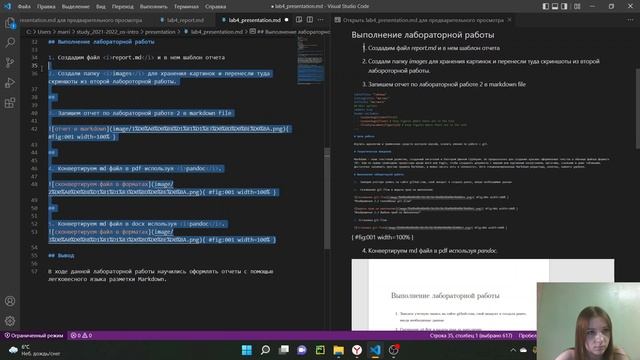The width and height of the screenshot is (640, 360).
Task: Open the Run and Debug view
Action: (10, 82)
